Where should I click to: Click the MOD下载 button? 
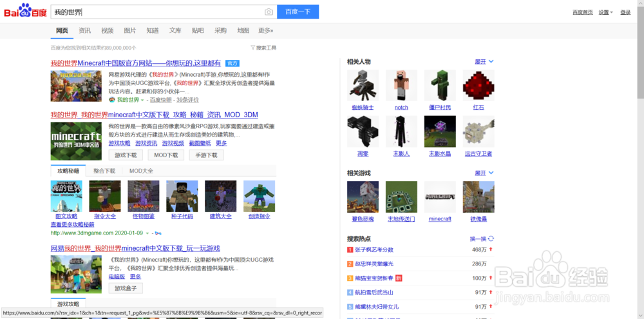click(166, 155)
